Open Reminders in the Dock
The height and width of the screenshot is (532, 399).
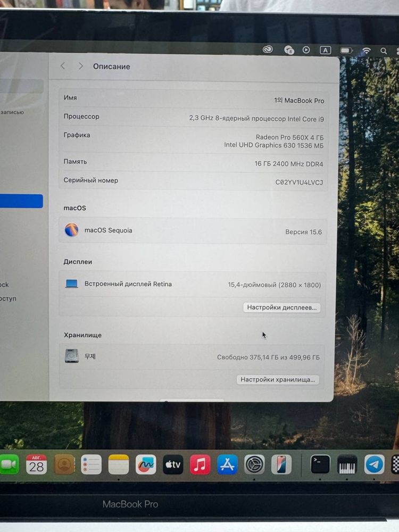point(92,464)
